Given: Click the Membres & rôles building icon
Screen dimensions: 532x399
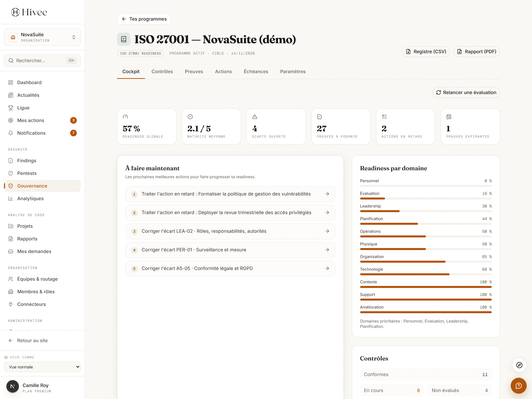Looking at the screenshot, I should click(x=11, y=292).
